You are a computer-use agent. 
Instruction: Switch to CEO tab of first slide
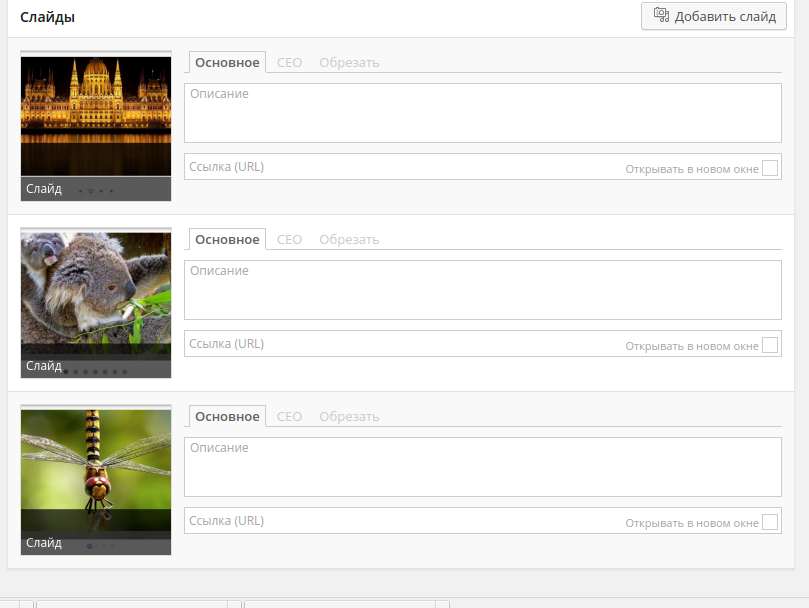coord(289,63)
